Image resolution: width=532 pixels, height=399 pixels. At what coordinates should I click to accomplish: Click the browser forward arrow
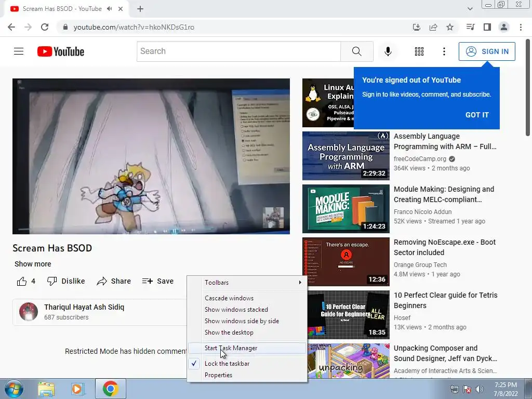[28, 27]
